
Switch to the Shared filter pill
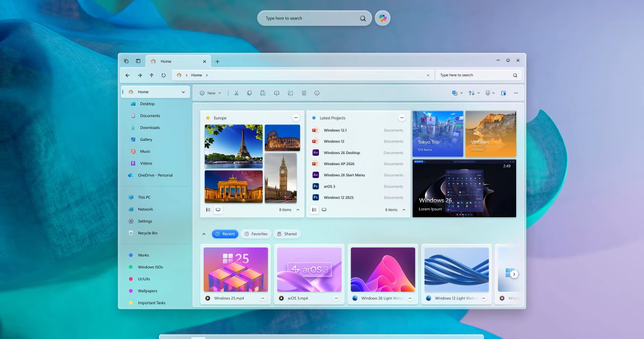click(287, 233)
